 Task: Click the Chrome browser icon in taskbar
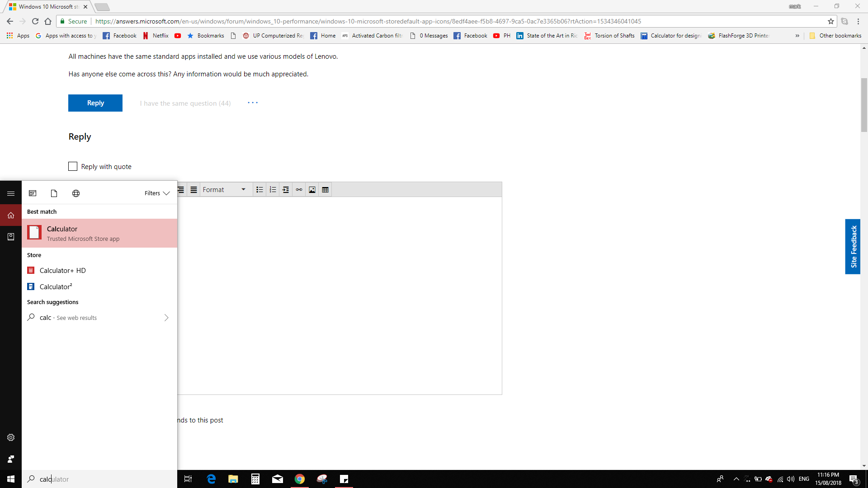300,479
